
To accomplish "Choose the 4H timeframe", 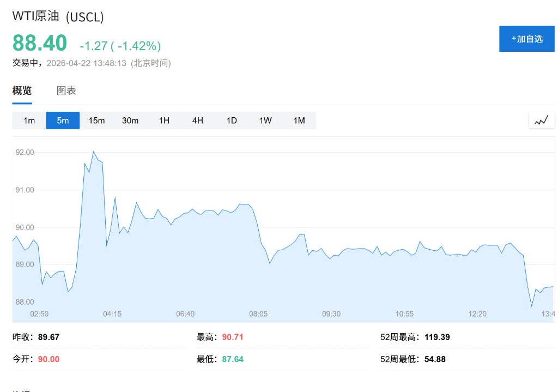I will click(x=198, y=120).
